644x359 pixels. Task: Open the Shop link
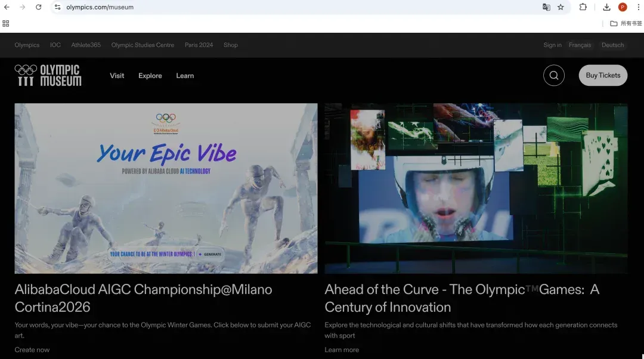click(x=231, y=45)
